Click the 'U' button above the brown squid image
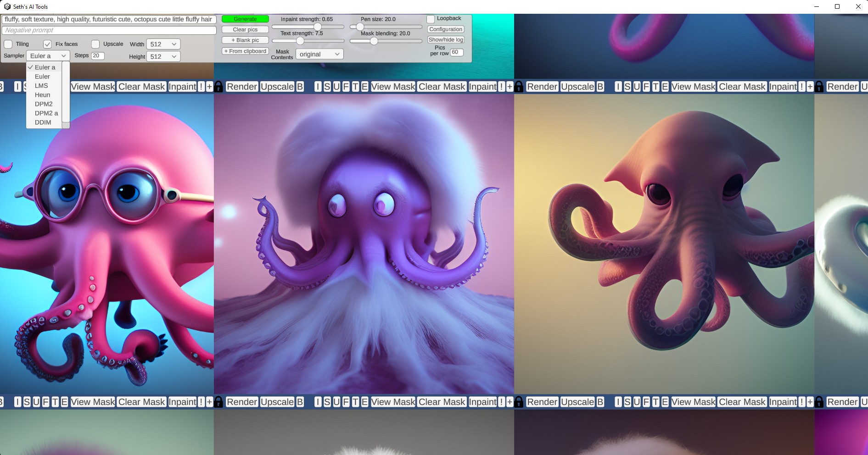This screenshot has height=455, width=868. pos(637,87)
